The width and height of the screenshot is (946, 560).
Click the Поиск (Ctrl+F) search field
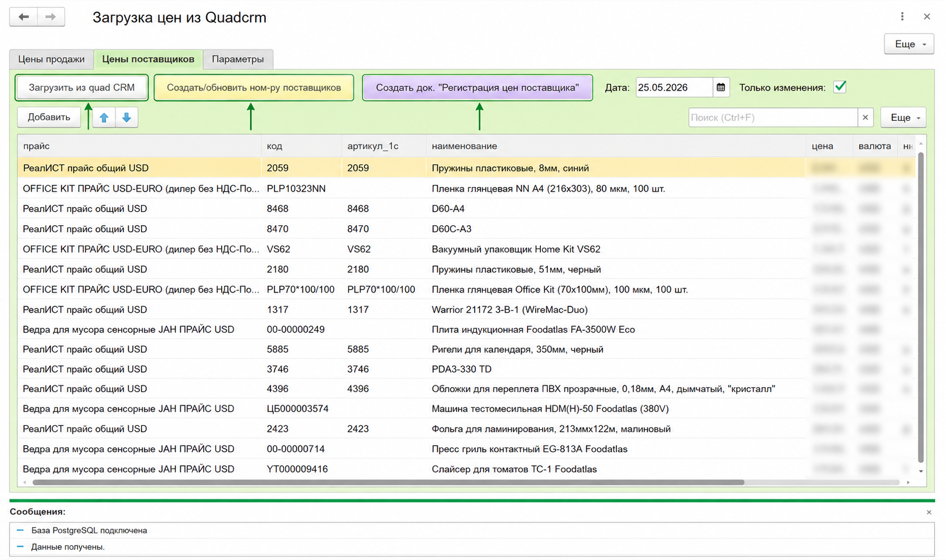click(773, 117)
